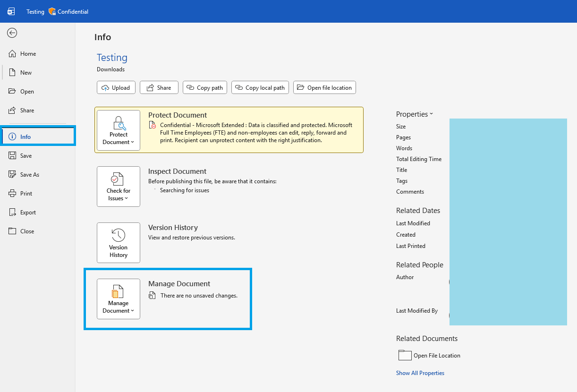Click the Total Editing Time label
577x392 pixels.
pos(419,159)
